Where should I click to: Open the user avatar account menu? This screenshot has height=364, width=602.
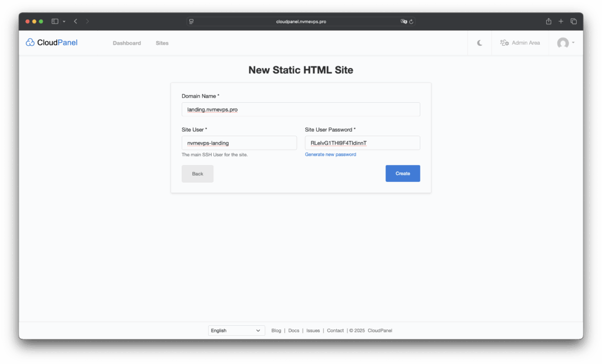[x=566, y=43]
